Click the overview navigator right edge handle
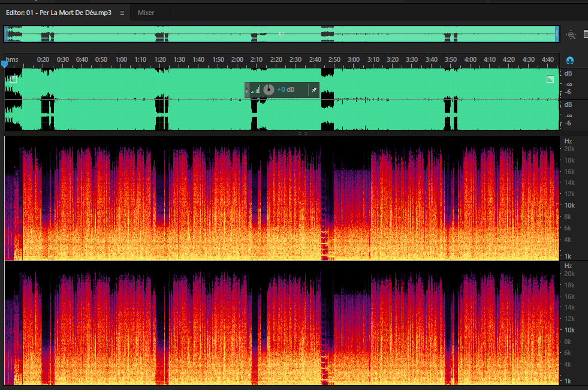 point(557,34)
